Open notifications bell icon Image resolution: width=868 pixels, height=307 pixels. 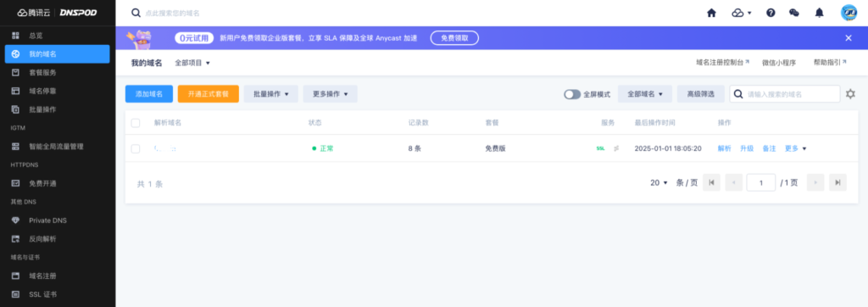pyautogui.click(x=820, y=13)
